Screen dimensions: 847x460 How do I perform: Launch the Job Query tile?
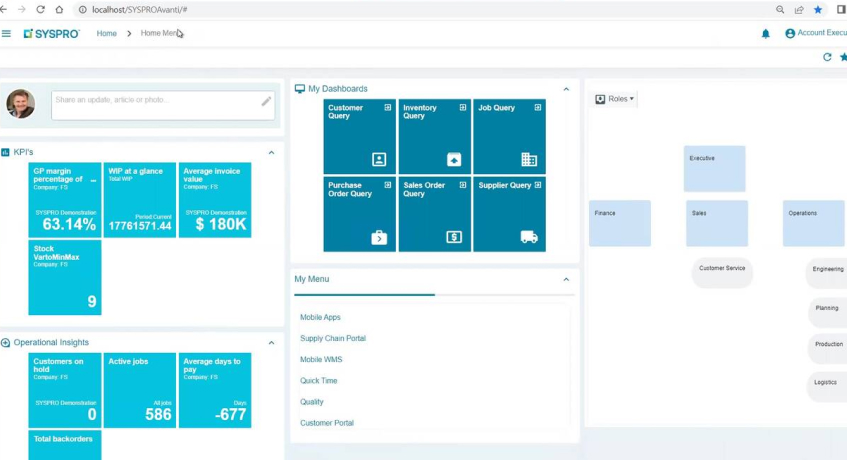pyautogui.click(x=509, y=136)
